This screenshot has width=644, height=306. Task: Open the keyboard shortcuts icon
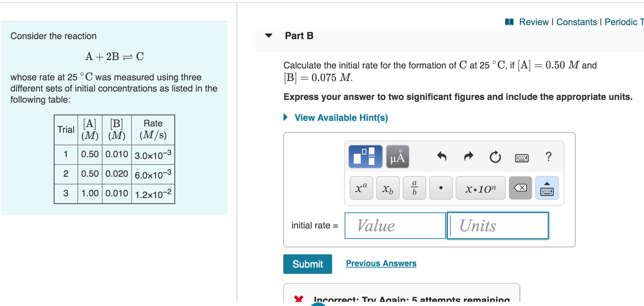tap(522, 158)
